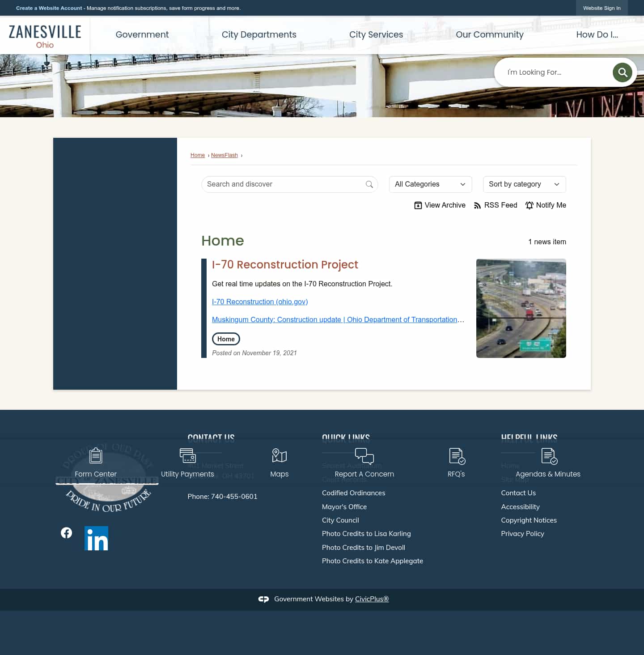The image size is (644, 655).
Task: Click the Notify Me bell icon
Action: click(530, 205)
